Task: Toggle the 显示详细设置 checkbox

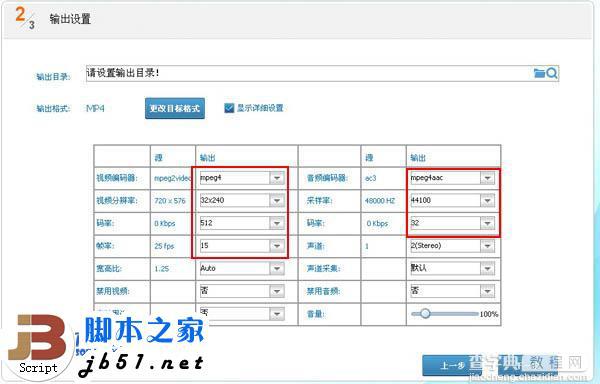Action: click(x=228, y=108)
